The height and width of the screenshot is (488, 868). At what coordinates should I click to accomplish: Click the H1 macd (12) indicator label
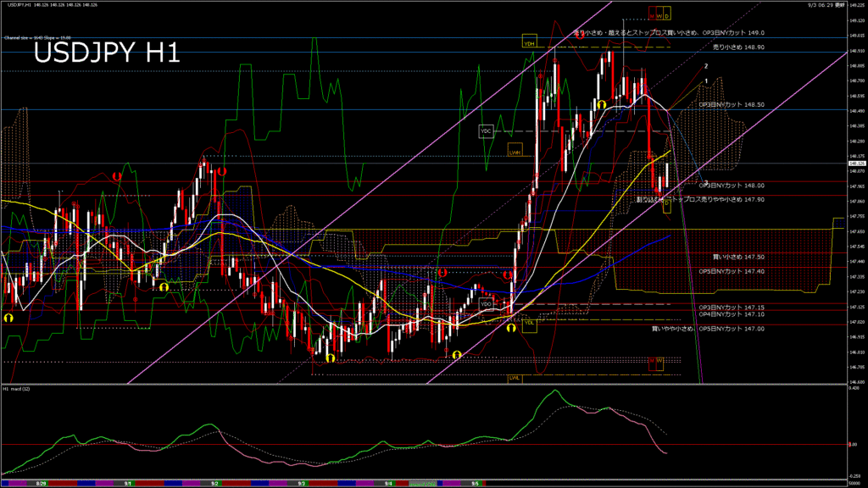(17, 389)
